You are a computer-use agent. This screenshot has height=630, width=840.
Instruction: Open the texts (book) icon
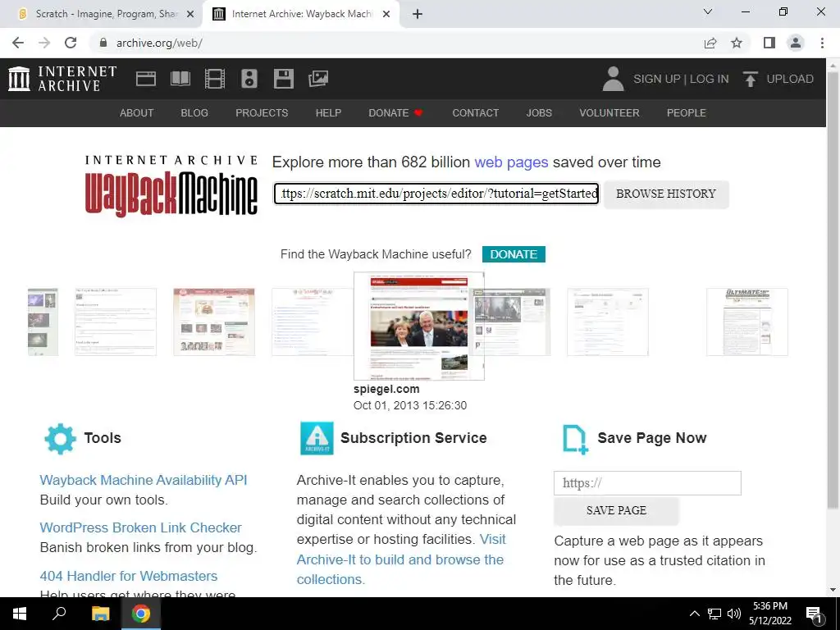[x=180, y=79]
